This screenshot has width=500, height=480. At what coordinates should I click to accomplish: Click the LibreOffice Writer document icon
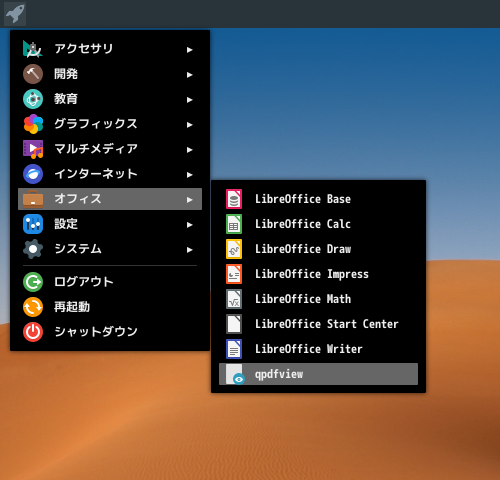pyautogui.click(x=234, y=349)
